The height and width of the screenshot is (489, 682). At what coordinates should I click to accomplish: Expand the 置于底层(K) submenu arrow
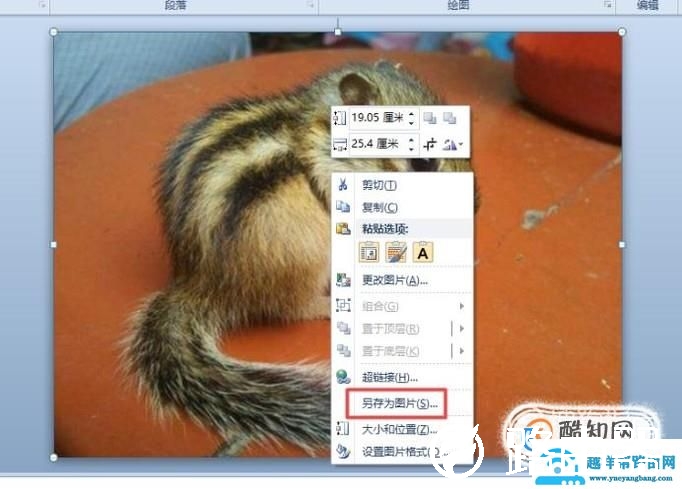tap(462, 350)
